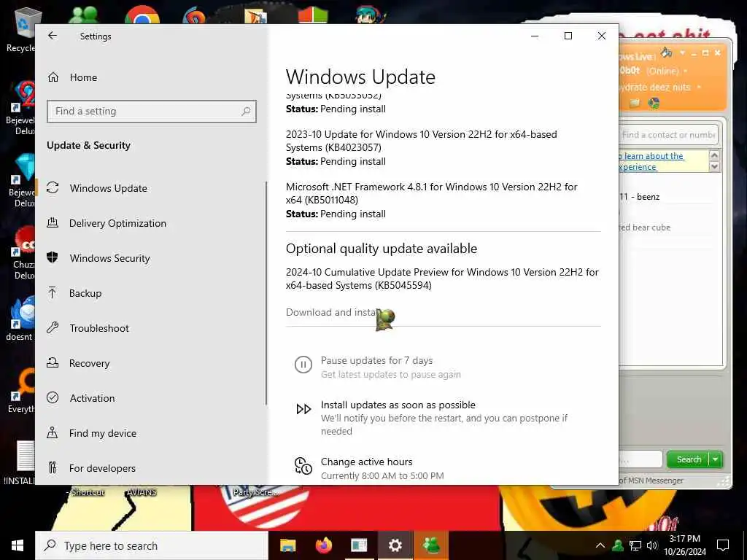747x560 pixels.
Task: Open the notification center icon
Action: 723,545
